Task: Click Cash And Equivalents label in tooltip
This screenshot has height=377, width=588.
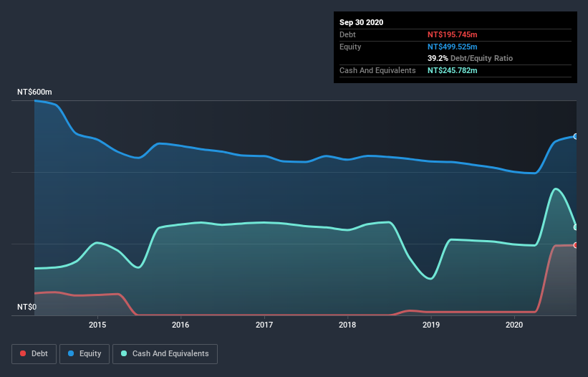Action: pos(377,70)
